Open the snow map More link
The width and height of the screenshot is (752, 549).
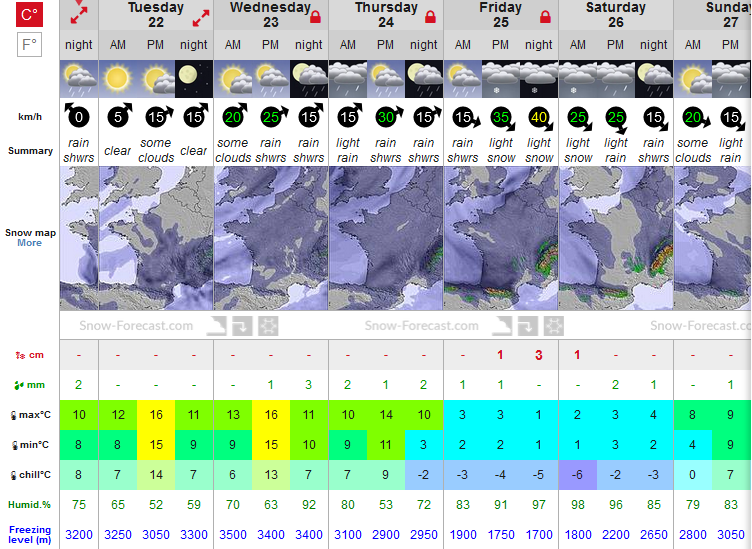(29, 243)
